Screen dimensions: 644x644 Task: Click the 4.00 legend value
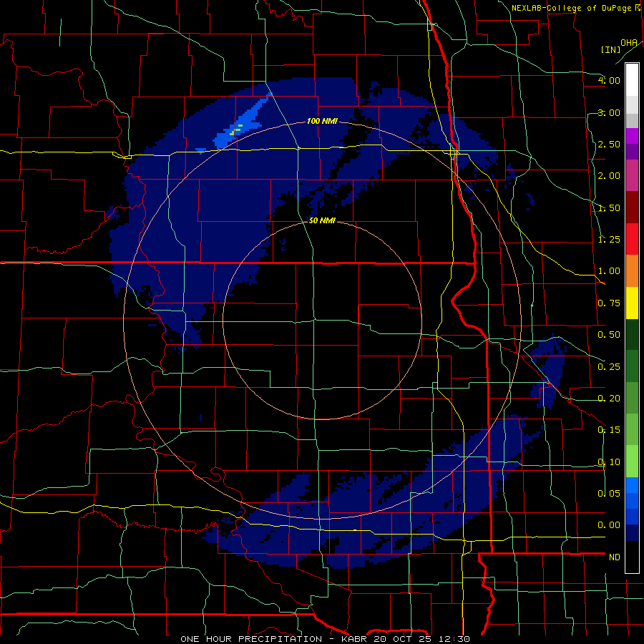click(609, 80)
